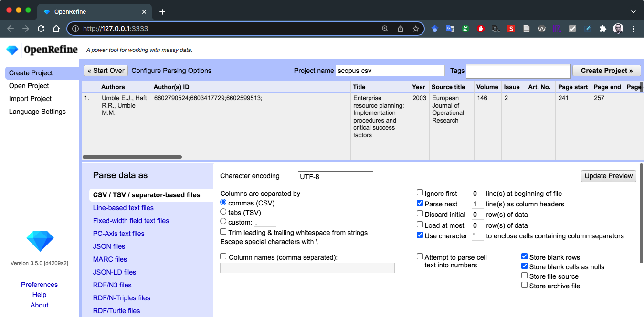The width and height of the screenshot is (644, 317).
Task: Open a new browser tab with plus
Action: pos(162,11)
